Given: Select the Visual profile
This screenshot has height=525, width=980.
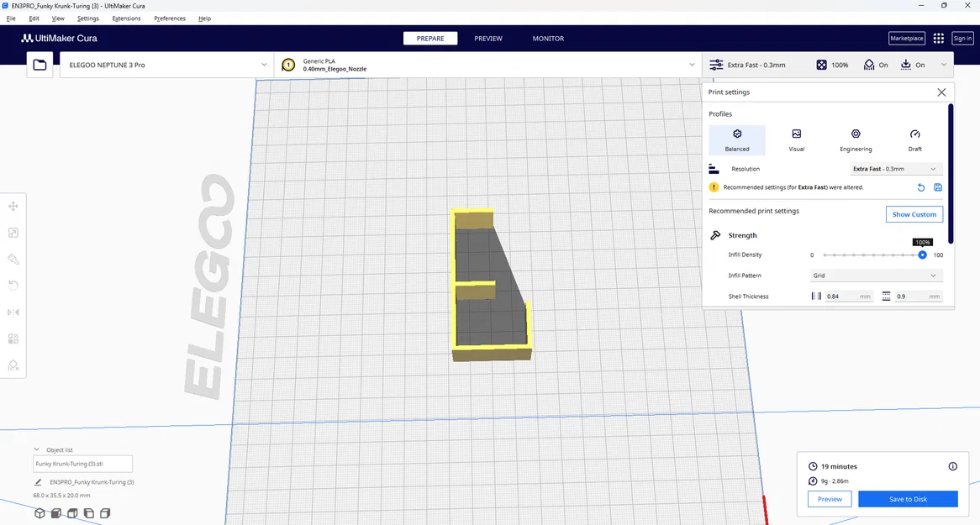Looking at the screenshot, I should pyautogui.click(x=796, y=140).
